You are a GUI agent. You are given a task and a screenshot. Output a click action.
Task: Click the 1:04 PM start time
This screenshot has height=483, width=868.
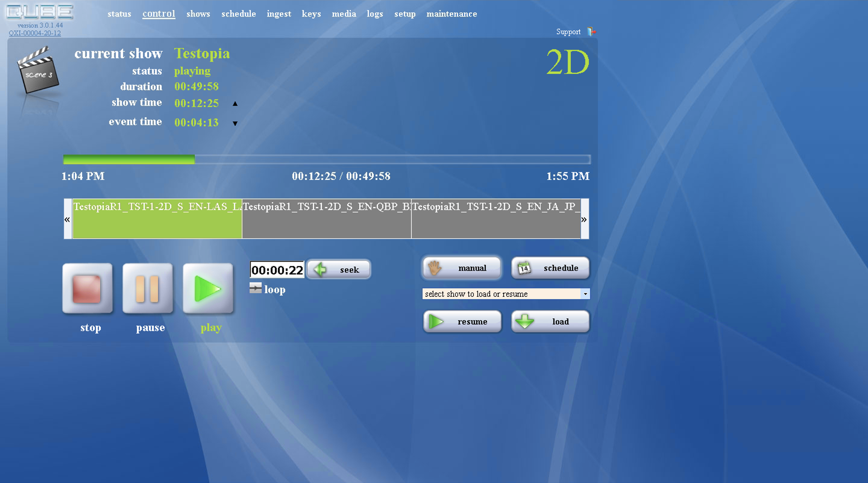83,176
